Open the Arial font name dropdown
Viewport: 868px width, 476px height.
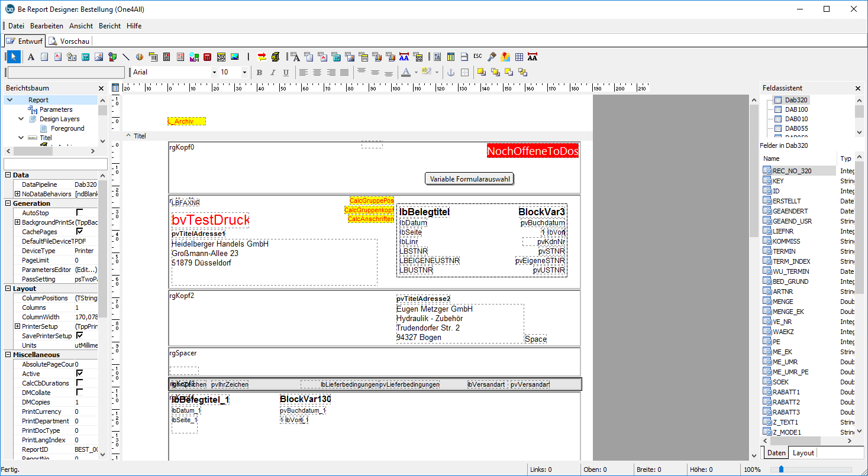tap(214, 72)
